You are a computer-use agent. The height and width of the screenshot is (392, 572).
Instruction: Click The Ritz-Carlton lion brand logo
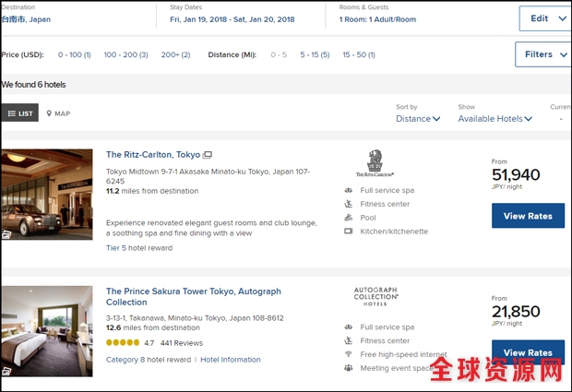point(375,163)
